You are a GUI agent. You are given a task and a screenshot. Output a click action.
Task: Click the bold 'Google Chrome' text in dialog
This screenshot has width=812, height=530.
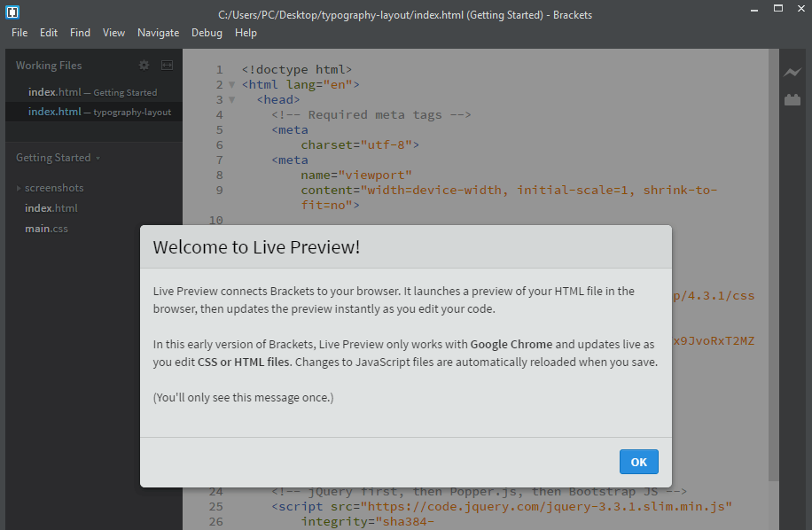(x=511, y=344)
